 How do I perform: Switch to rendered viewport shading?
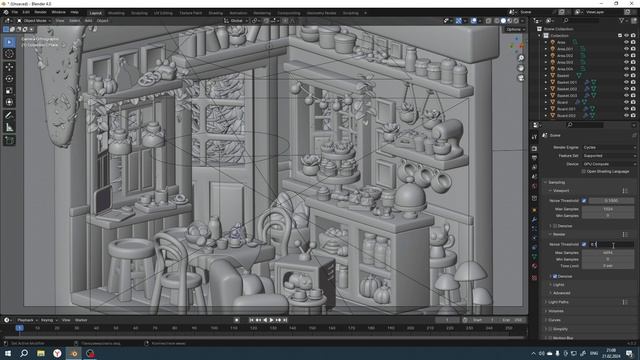pyautogui.click(x=516, y=20)
